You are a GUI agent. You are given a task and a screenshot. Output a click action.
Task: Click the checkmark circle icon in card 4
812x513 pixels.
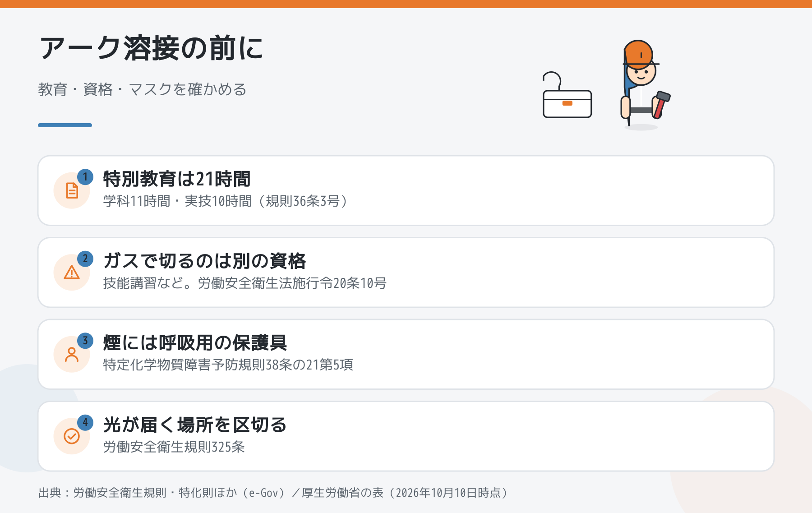pos(72,436)
